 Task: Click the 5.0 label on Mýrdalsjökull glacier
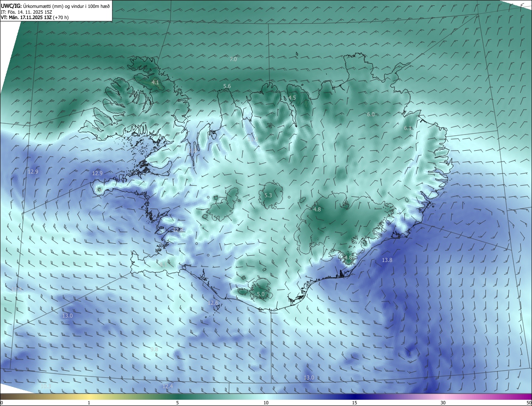[261, 294]
